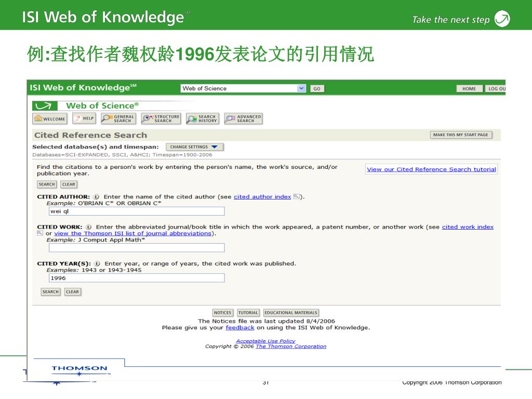The image size is (532, 399).
Task: Click the upper SEARCH button
Action: tap(47, 184)
